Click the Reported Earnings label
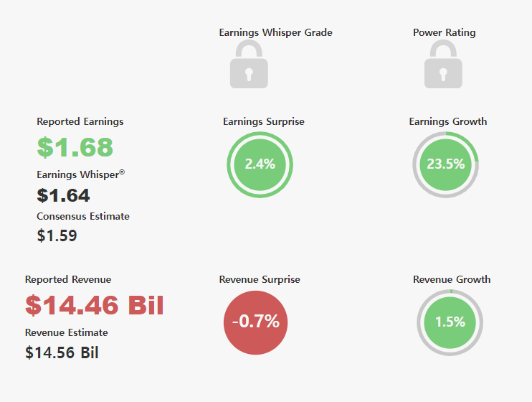Viewport: 532px width, 402px height. [80, 121]
